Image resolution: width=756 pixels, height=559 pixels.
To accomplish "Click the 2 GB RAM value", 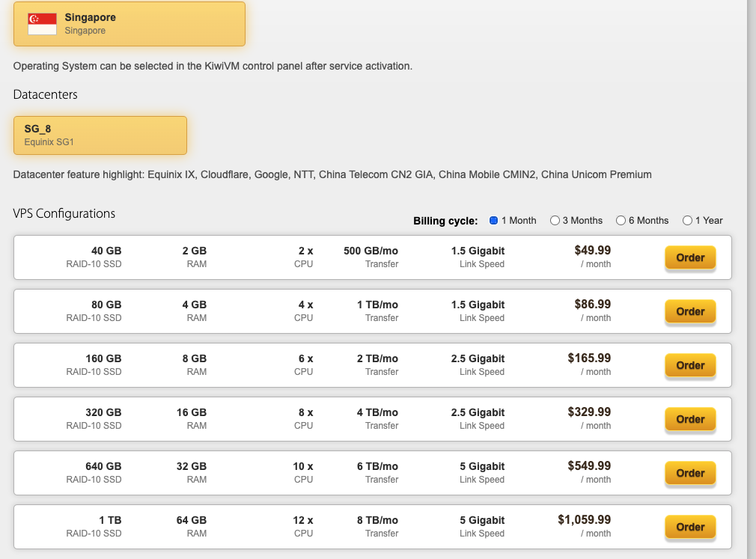I will pos(195,251).
